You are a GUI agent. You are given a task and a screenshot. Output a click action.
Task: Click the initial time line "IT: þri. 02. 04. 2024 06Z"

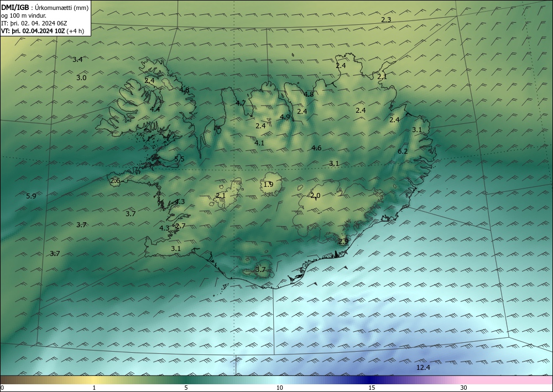[34, 23]
